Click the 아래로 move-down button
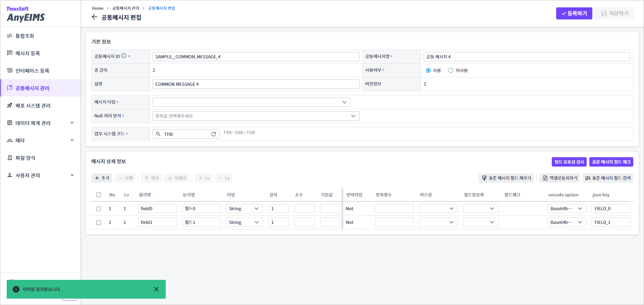Viewport: 644px width, 305px height. pyautogui.click(x=177, y=178)
